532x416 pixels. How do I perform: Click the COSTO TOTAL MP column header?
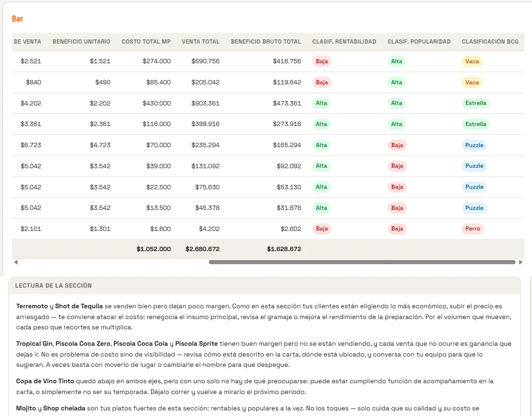point(146,41)
